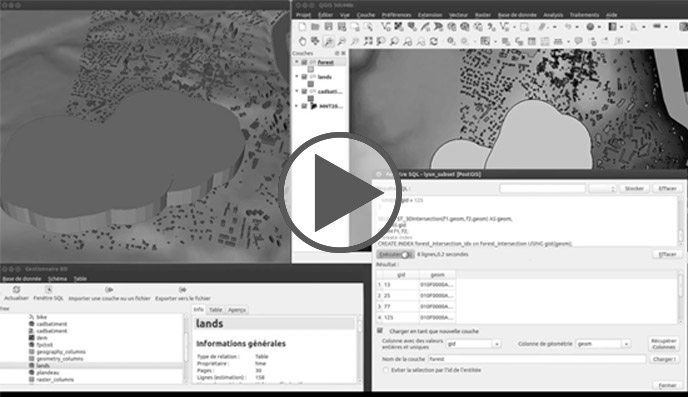The height and width of the screenshot is (397, 688).
Task: Toggle visibility of forest layer
Action: tap(304, 62)
